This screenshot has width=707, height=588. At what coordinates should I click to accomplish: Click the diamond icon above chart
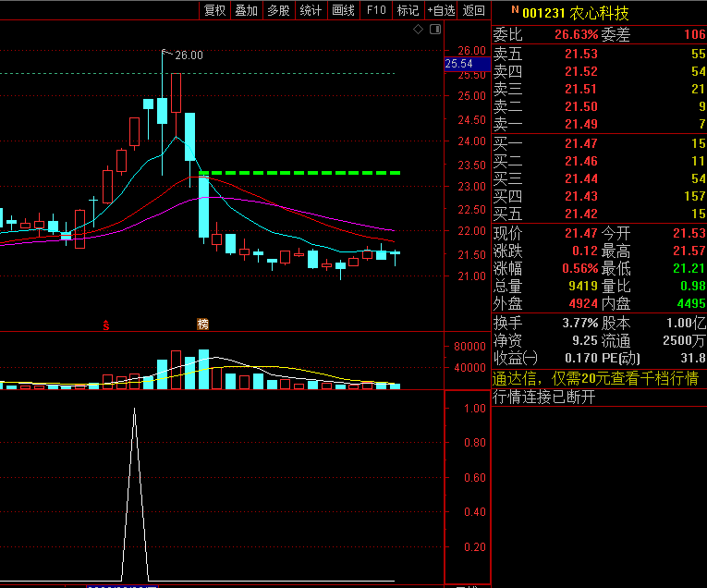[418, 30]
